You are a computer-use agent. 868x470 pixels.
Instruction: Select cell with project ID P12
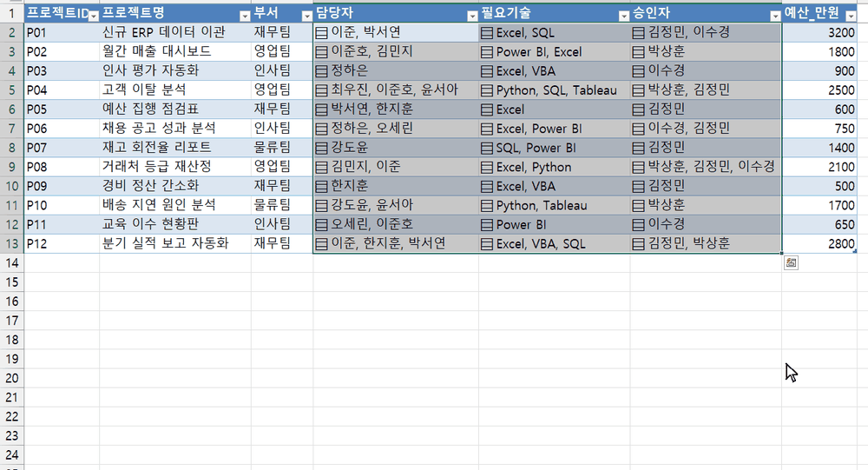pos(62,244)
